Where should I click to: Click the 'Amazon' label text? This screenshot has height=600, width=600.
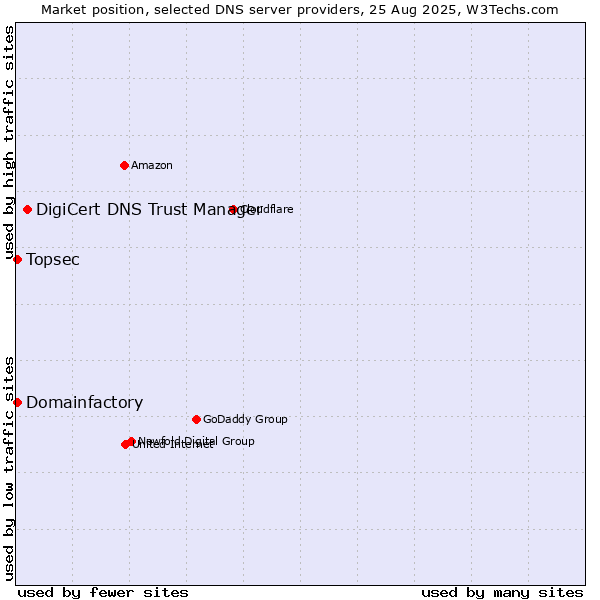[152, 166]
